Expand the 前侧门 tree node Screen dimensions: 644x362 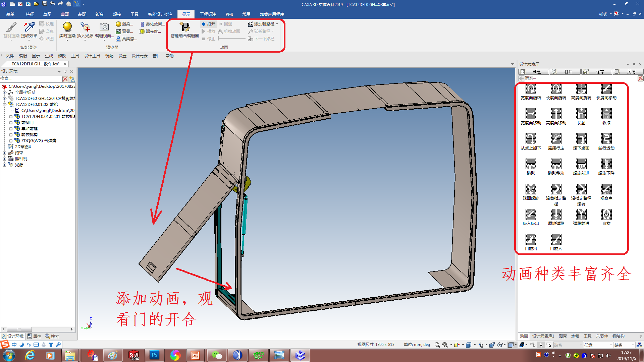(x=11, y=123)
